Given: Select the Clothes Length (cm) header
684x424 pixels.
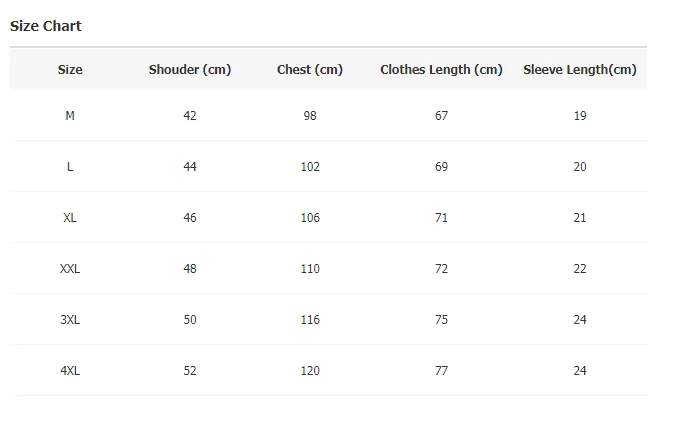Looking at the screenshot, I should pos(441,70).
